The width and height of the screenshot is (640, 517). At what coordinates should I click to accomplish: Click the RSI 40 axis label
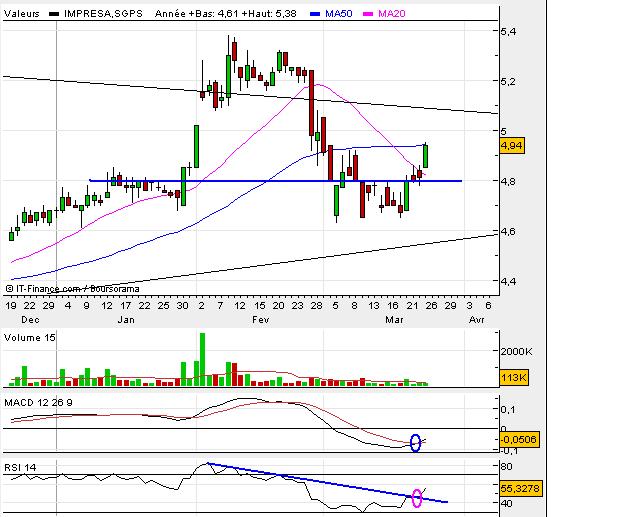(x=506, y=503)
